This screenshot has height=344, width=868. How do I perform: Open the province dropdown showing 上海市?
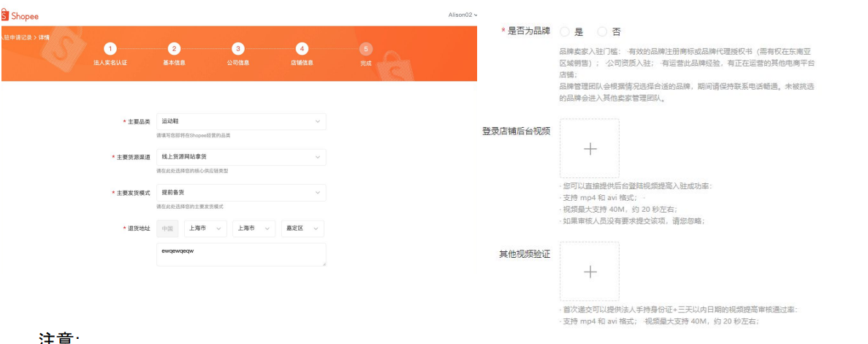[x=205, y=229]
